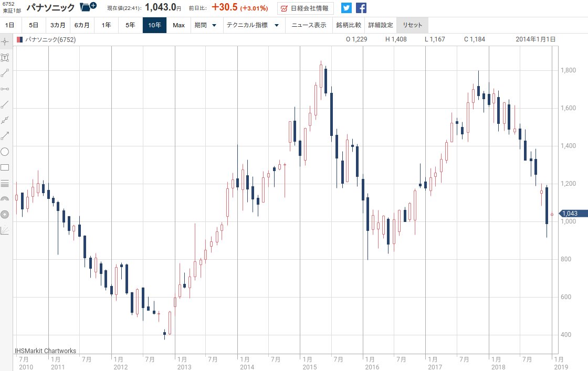Click the C 1,184 close value
588x371 pixels.
pyautogui.click(x=475, y=39)
